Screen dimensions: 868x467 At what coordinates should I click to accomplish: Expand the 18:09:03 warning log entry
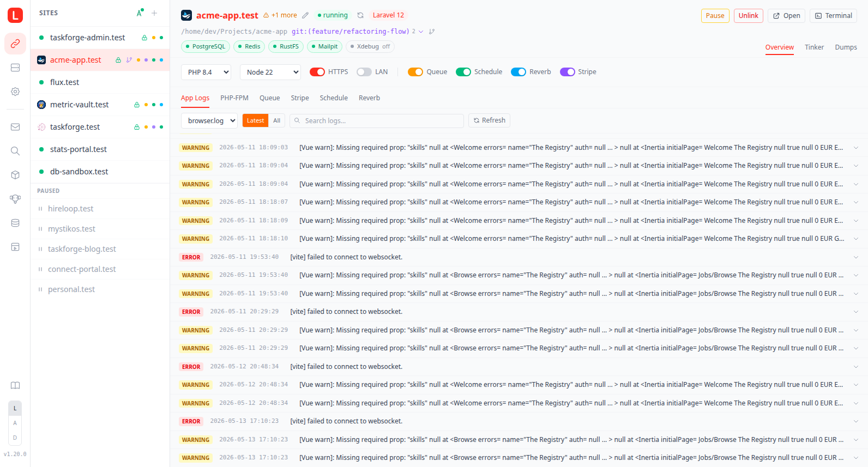pyautogui.click(x=856, y=148)
